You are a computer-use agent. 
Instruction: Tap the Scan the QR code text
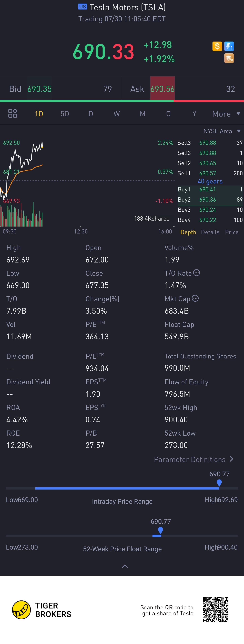tap(167, 610)
